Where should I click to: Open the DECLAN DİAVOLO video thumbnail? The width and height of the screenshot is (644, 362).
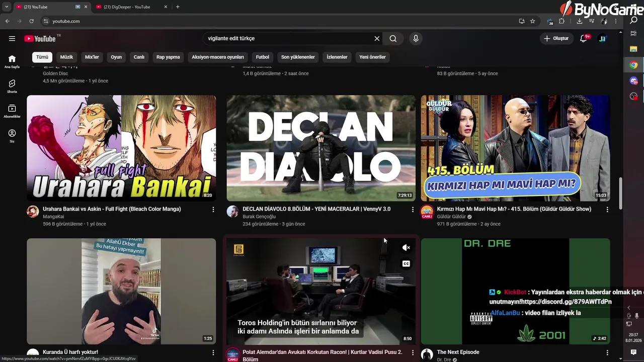tap(321, 148)
